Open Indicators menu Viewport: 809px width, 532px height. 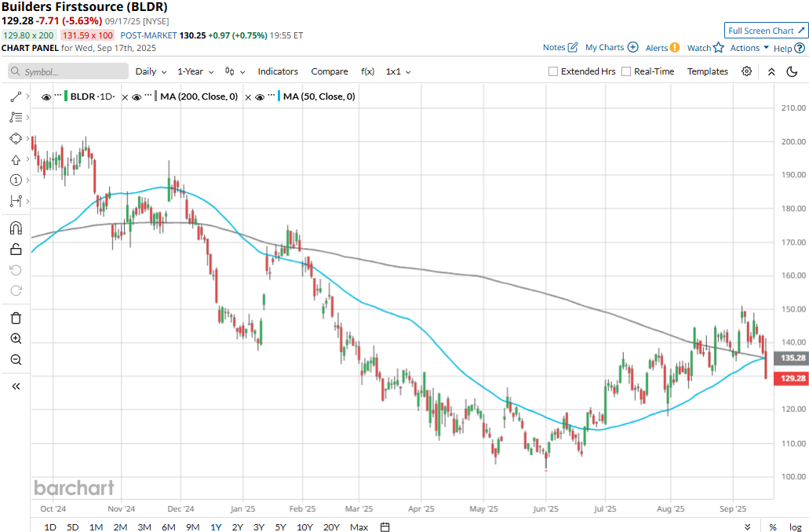278,71
